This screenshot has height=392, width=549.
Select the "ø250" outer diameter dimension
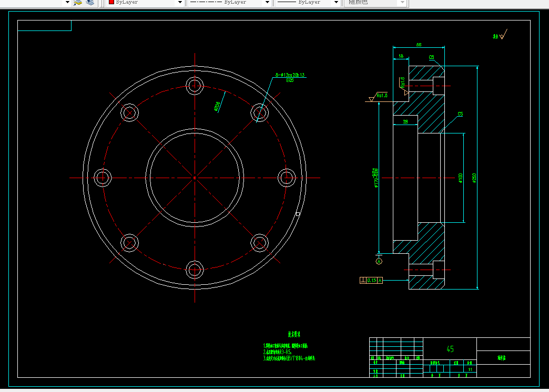click(474, 178)
